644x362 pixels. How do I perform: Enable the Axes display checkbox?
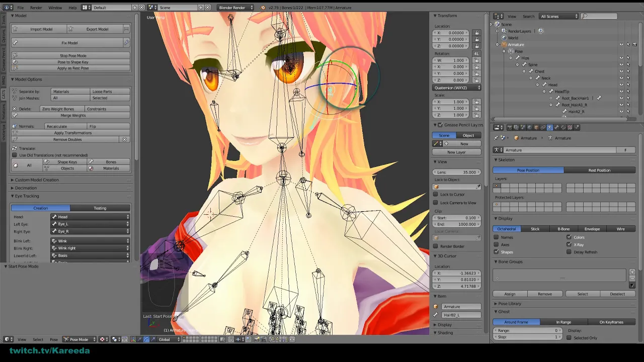497,244
